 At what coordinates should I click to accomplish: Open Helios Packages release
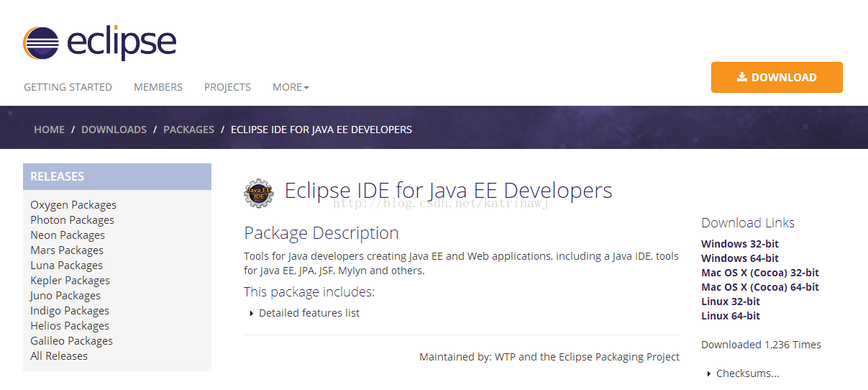tap(70, 326)
